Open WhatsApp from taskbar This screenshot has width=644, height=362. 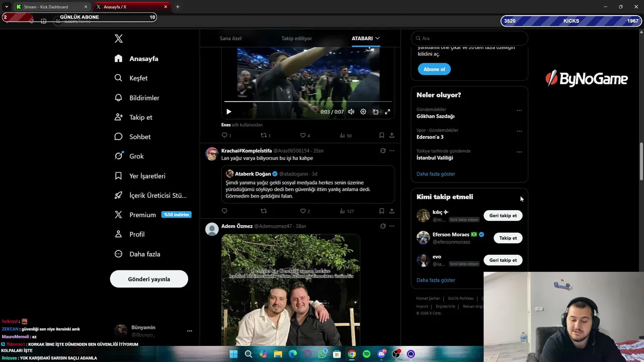coord(323,354)
